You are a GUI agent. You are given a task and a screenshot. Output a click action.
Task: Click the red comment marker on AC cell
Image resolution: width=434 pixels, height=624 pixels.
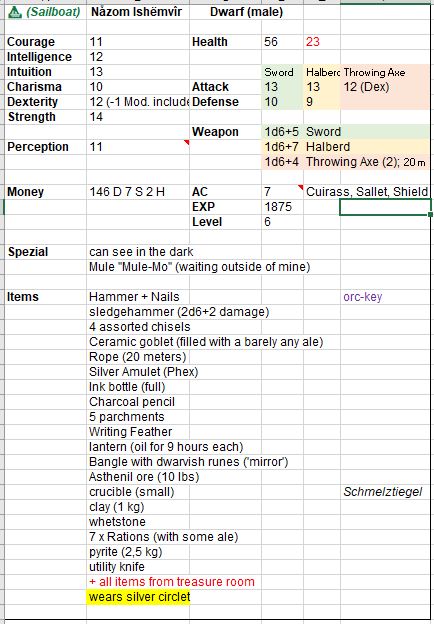pos(300,187)
